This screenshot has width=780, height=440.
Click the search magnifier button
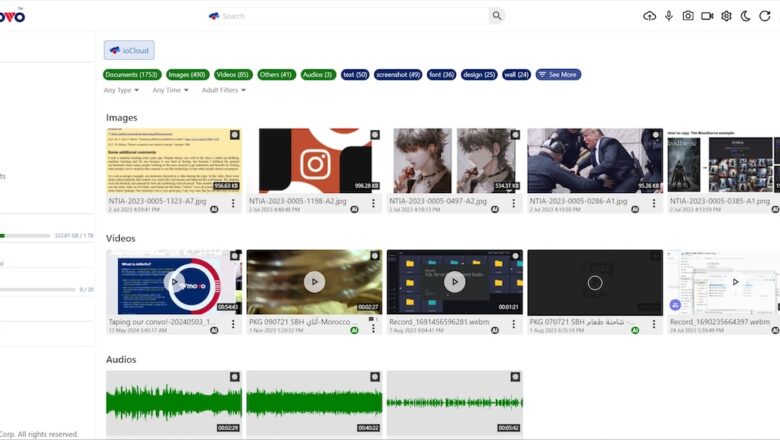click(x=496, y=16)
